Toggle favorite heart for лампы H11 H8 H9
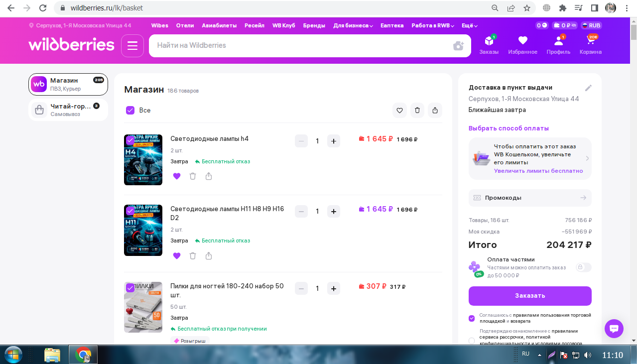The height and width of the screenshot is (364, 637). click(177, 256)
